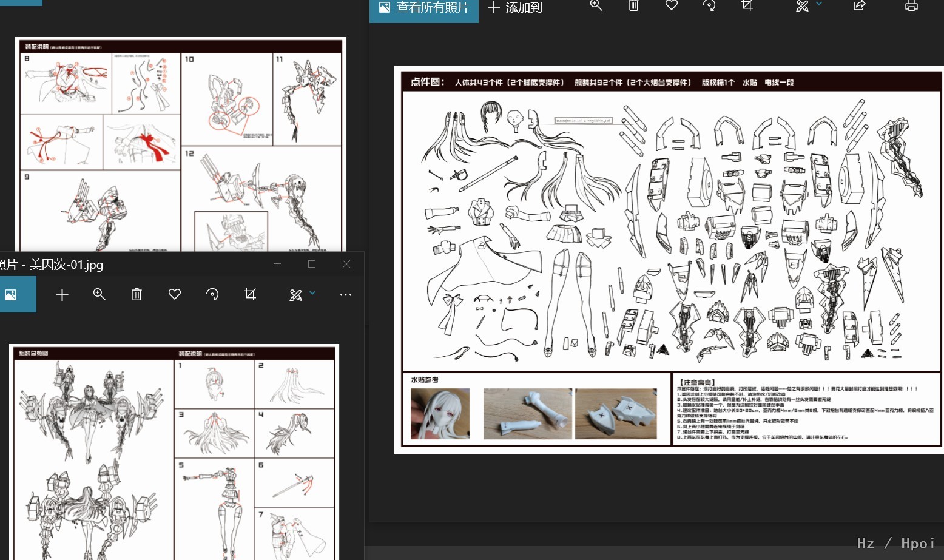Viewport: 944px width, 560px height.
Task: Click zoom magnifier in the right window toolbar
Action: (596, 6)
